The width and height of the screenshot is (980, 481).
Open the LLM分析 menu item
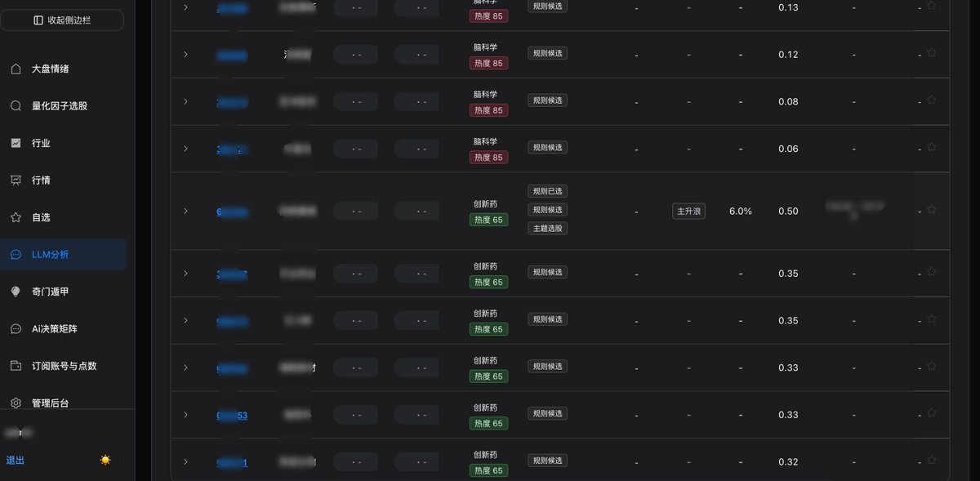click(x=64, y=255)
